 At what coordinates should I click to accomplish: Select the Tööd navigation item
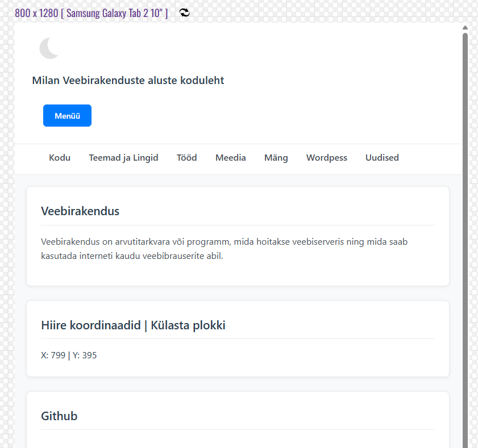pos(186,158)
